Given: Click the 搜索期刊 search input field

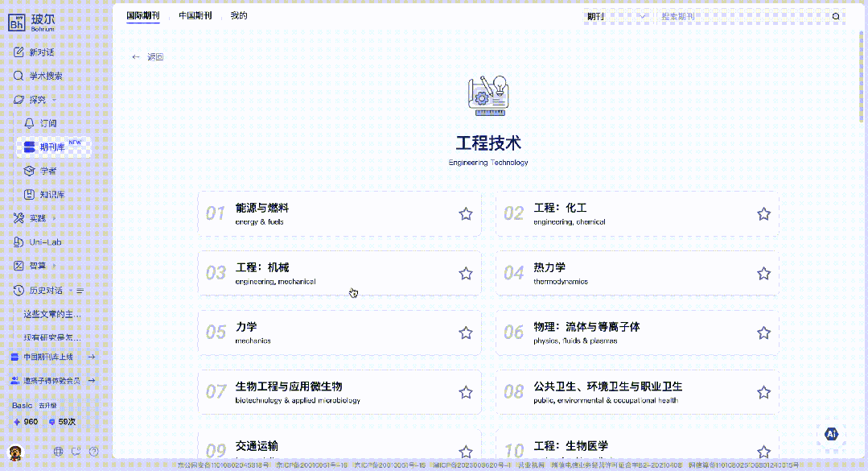Looking at the screenshot, I should tap(740, 16).
